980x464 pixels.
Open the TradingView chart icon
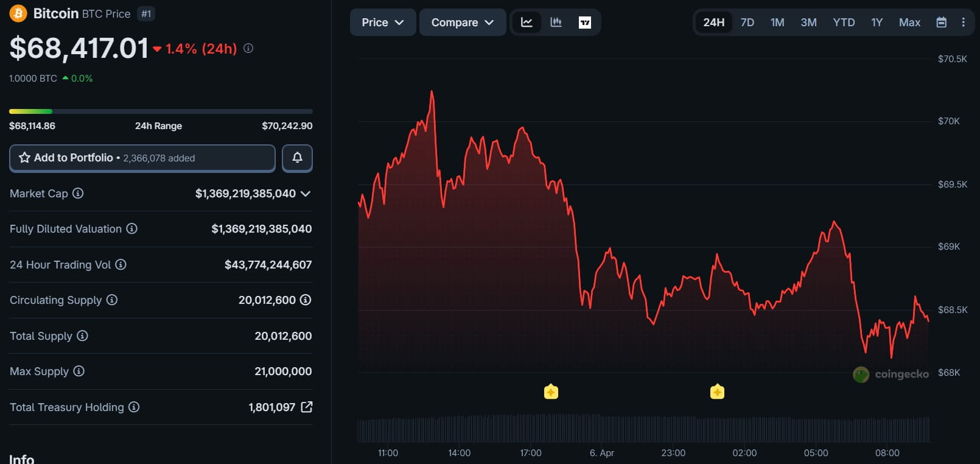(x=584, y=23)
